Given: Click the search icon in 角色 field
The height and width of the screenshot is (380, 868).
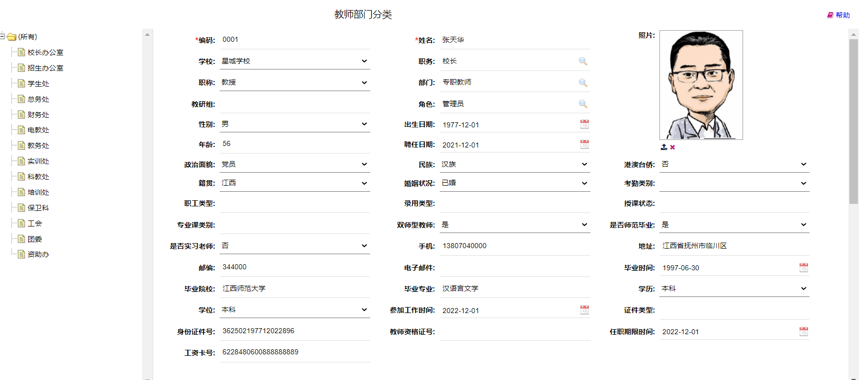Looking at the screenshot, I should pyautogui.click(x=583, y=104).
